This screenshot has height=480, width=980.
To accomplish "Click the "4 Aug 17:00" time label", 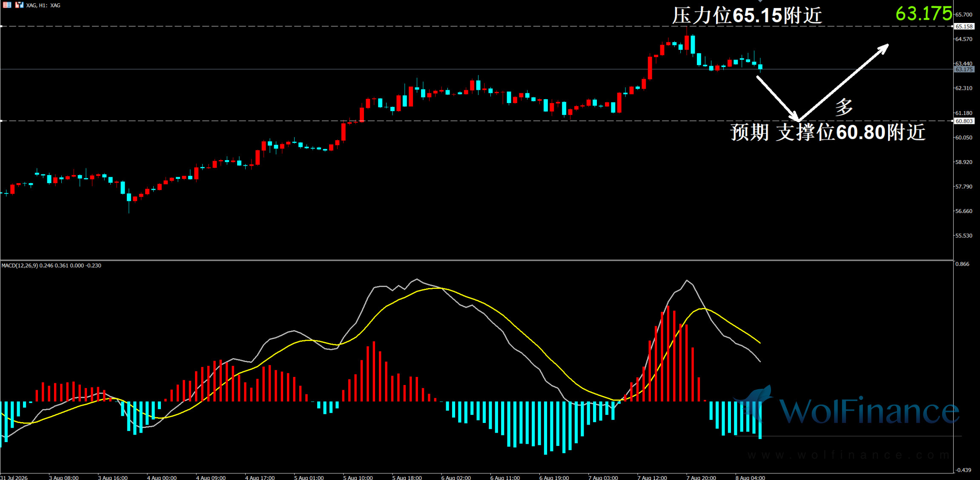I will [x=260, y=477].
